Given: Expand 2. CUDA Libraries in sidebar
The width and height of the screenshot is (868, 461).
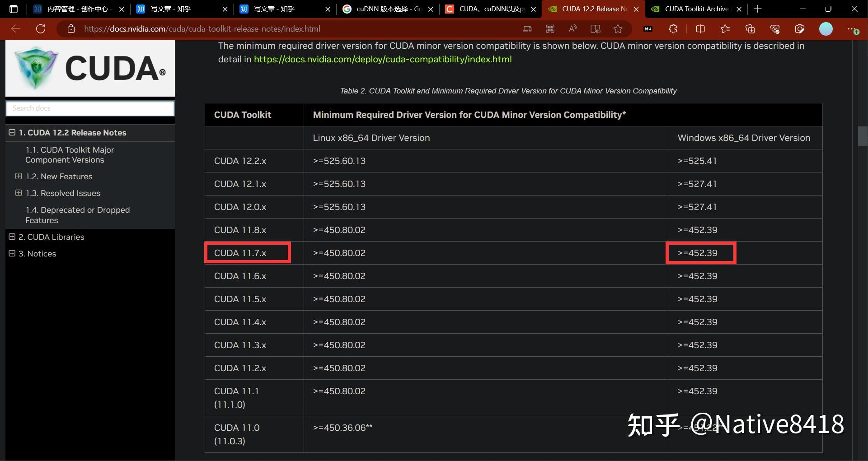Looking at the screenshot, I should point(12,237).
